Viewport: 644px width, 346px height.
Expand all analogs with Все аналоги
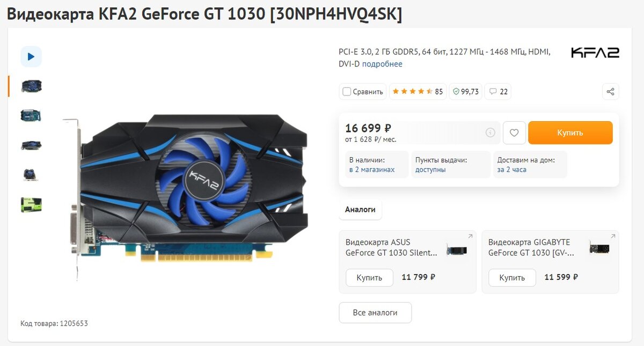click(x=375, y=313)
